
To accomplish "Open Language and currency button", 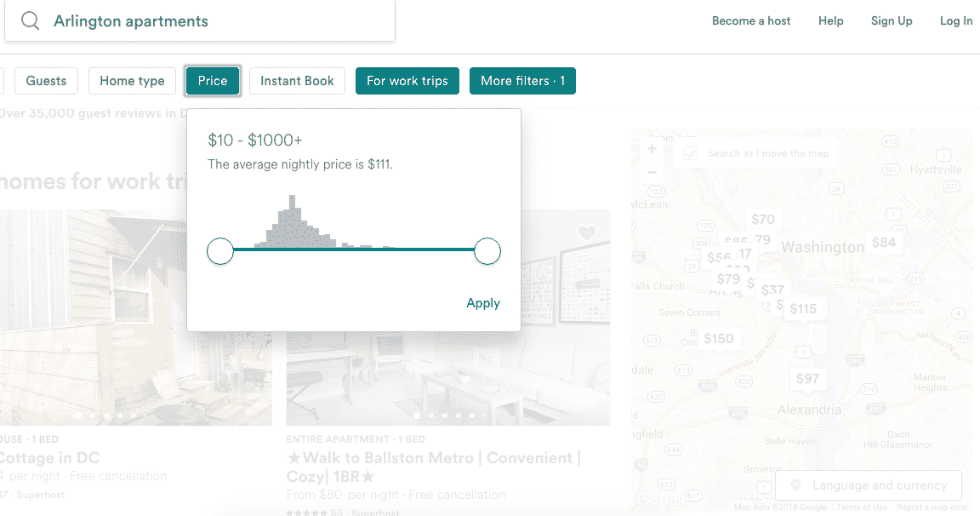I will [869, 485].
